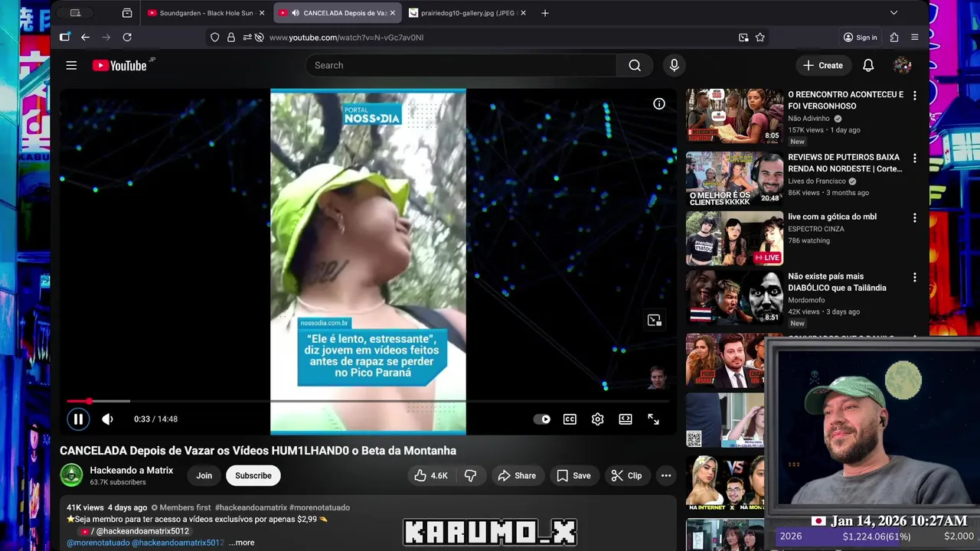Switch to theater mode
This screenshot has height=551, width=980.
[626, 419]
